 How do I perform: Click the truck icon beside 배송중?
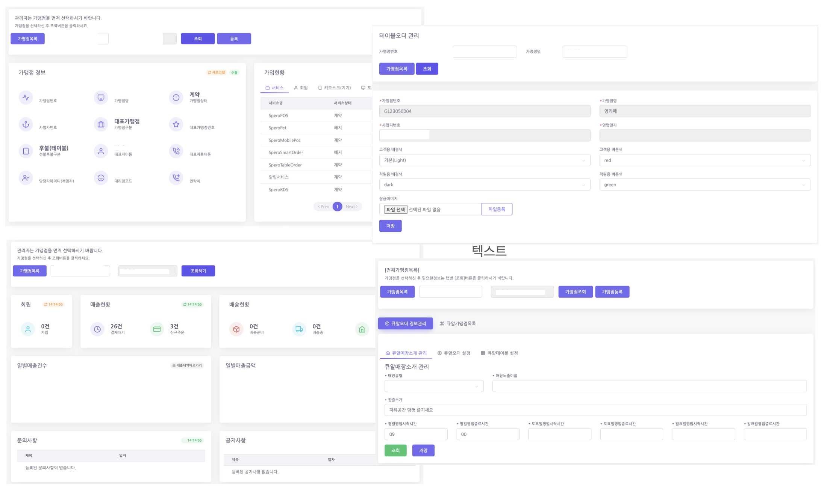coord(299,329)
